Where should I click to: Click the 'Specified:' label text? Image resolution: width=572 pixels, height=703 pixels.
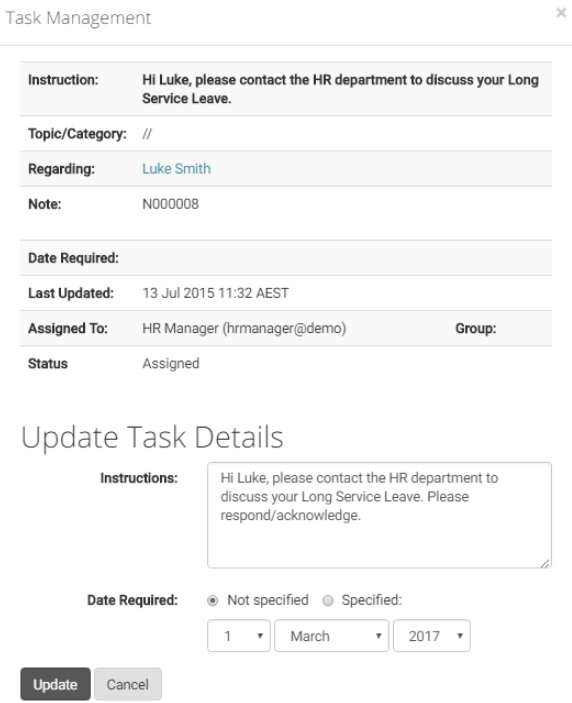tap(372, 600)
